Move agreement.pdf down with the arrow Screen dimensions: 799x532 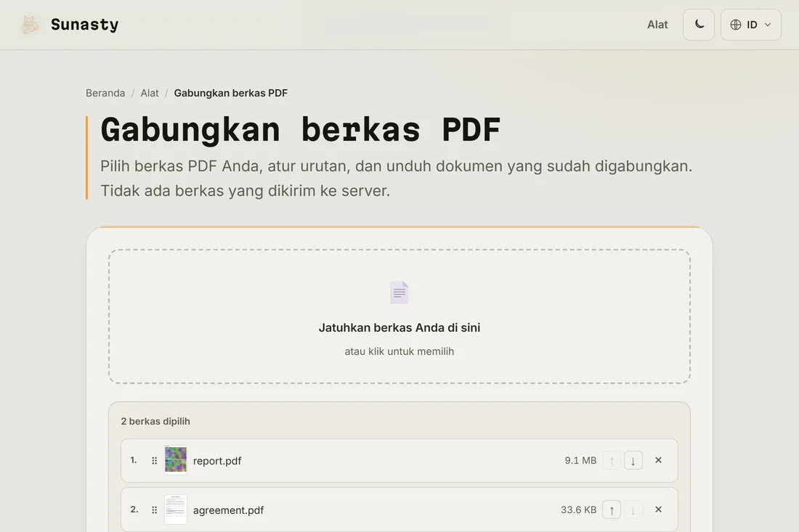633,510
